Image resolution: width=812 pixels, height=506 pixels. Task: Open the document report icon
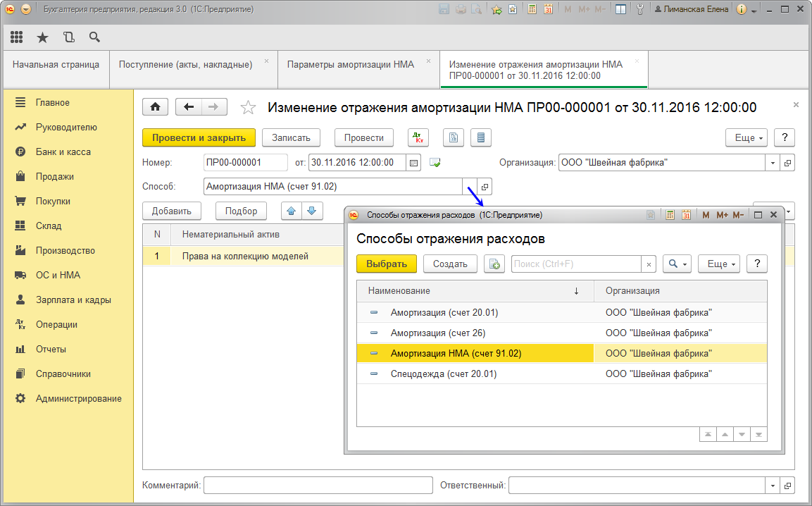pos(453,137)
